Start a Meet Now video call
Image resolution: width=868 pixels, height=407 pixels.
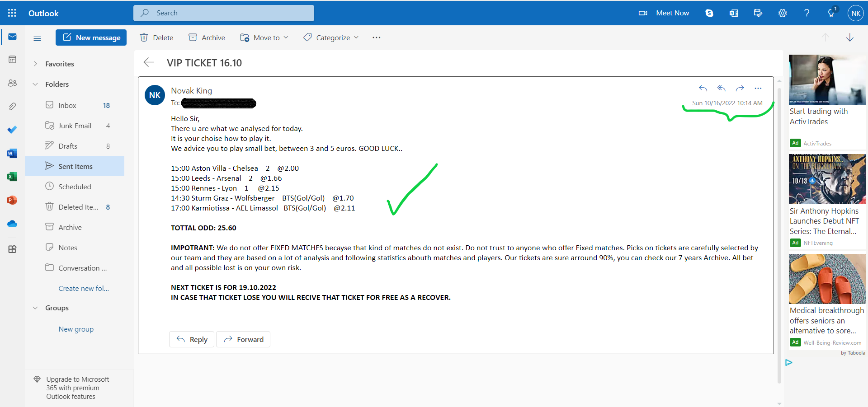coord(664,13)
